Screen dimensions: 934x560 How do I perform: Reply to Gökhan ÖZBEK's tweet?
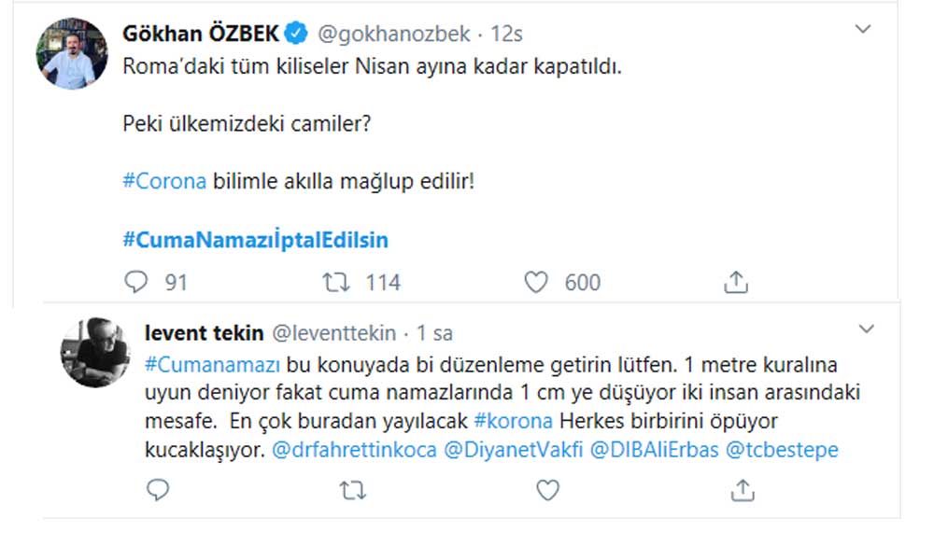pos(136,281)
